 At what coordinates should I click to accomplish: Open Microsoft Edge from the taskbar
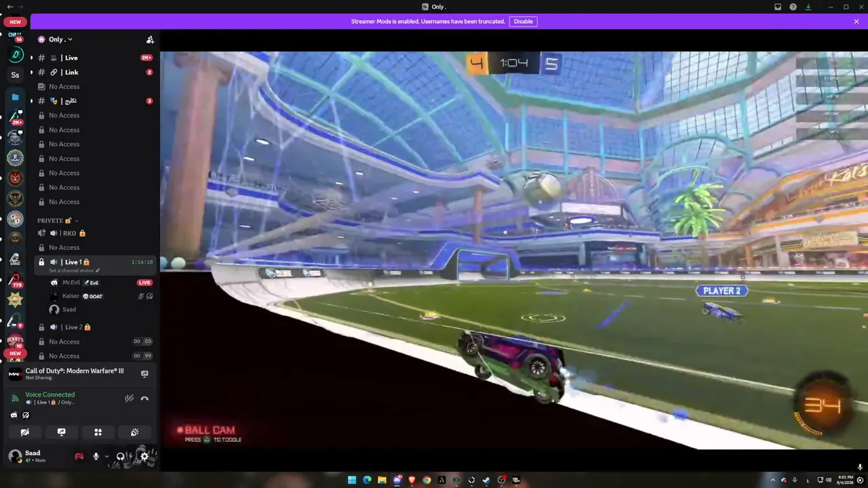pyautogui.click(x=367, y=480)
